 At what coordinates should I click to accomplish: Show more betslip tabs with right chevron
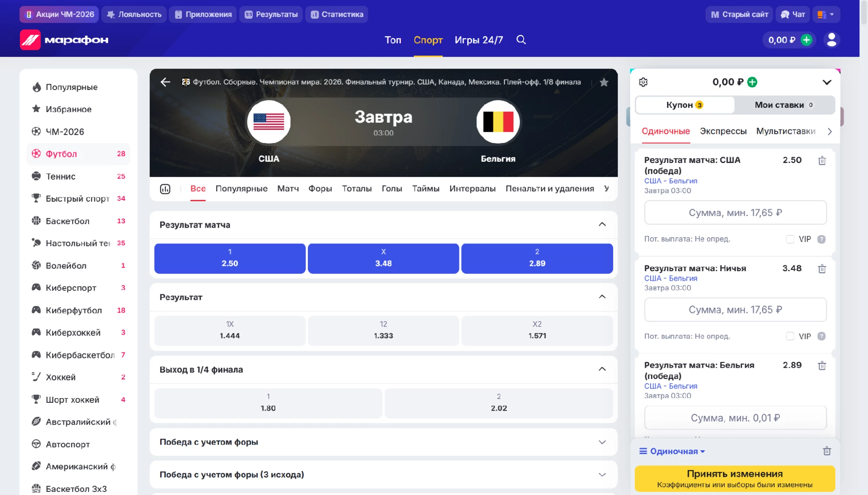[x=829, y=131]
